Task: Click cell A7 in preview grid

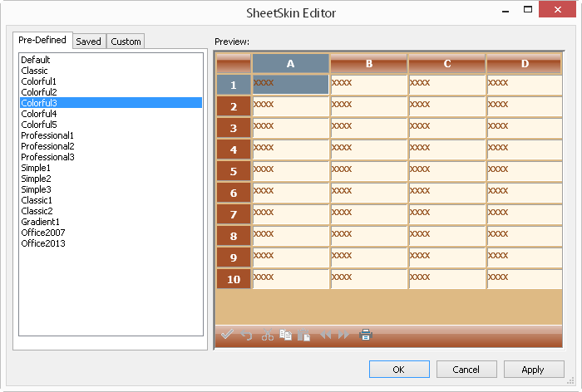Action: [291, 214]
